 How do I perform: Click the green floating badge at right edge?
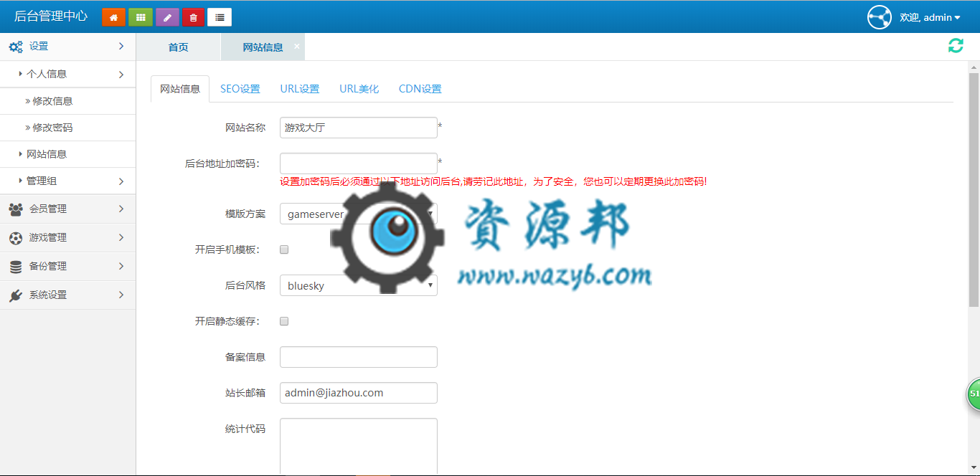pos(974,394)
